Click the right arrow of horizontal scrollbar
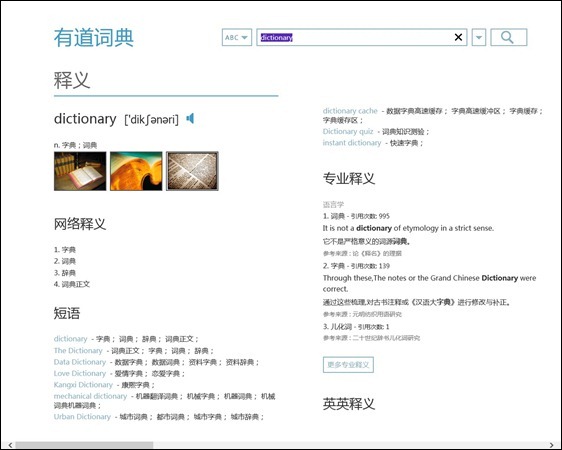The image size is (562, 450). click(552, 445)
